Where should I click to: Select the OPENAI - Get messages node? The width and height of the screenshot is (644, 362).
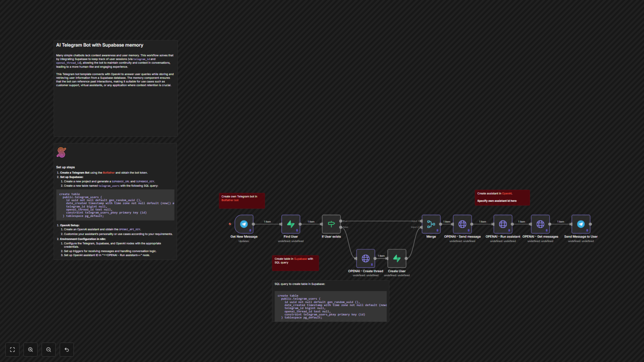540,224
